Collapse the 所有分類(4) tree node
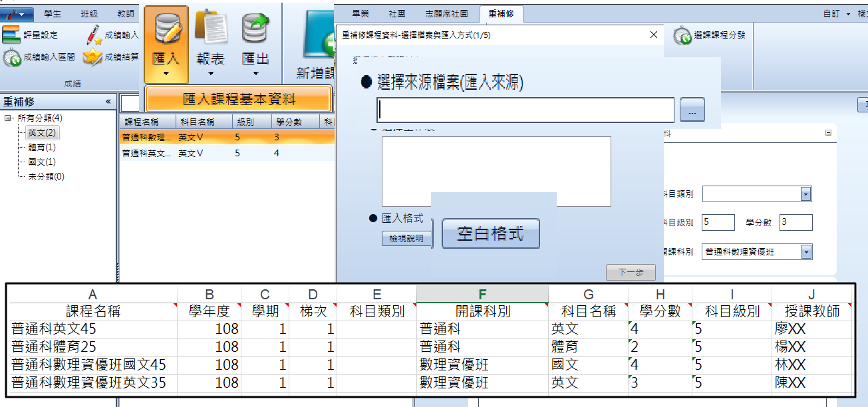 click(x=8, y=118)
